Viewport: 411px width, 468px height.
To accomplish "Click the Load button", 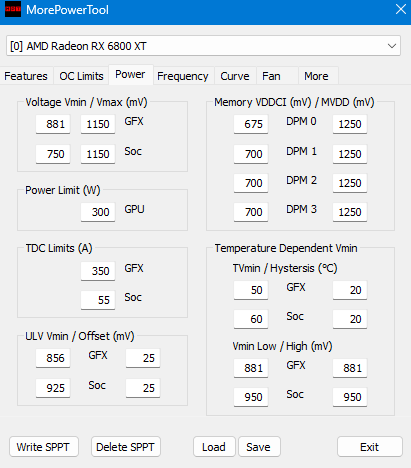I will click(x=214, y=447).
